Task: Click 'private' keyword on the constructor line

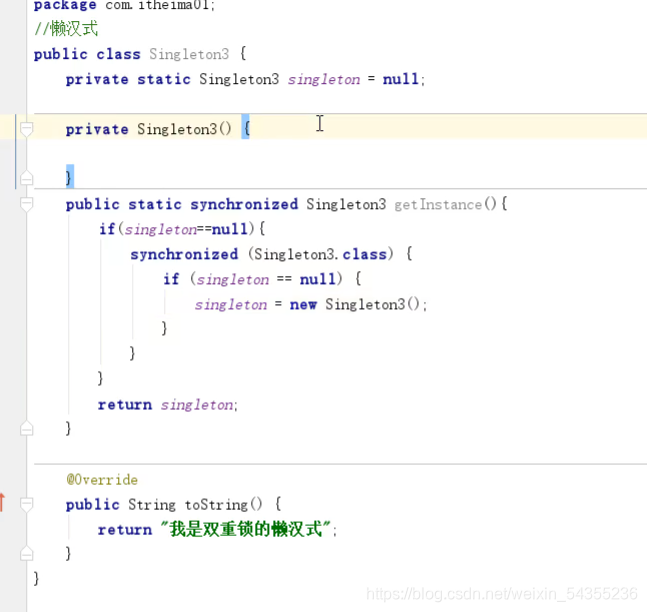Action: pyautogui.click(x=97, y=129)
